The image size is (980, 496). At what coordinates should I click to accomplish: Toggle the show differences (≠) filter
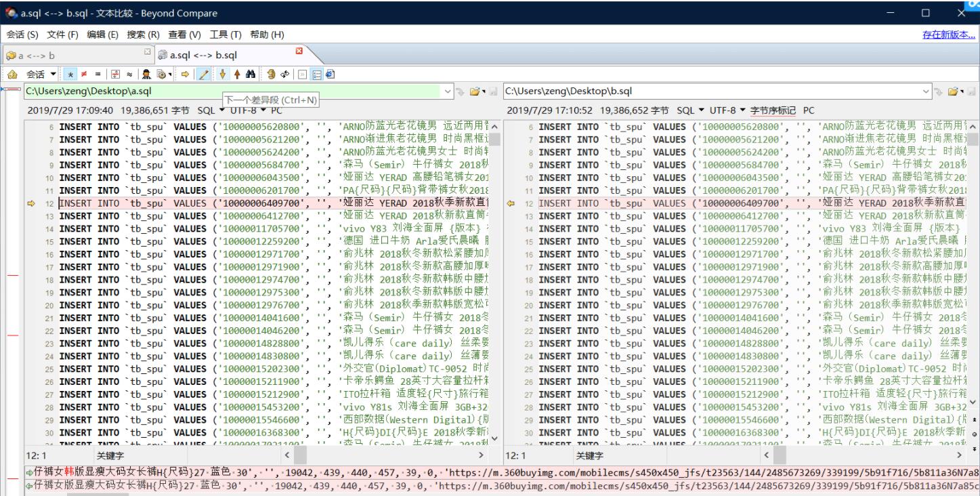(x=83, y=74)
